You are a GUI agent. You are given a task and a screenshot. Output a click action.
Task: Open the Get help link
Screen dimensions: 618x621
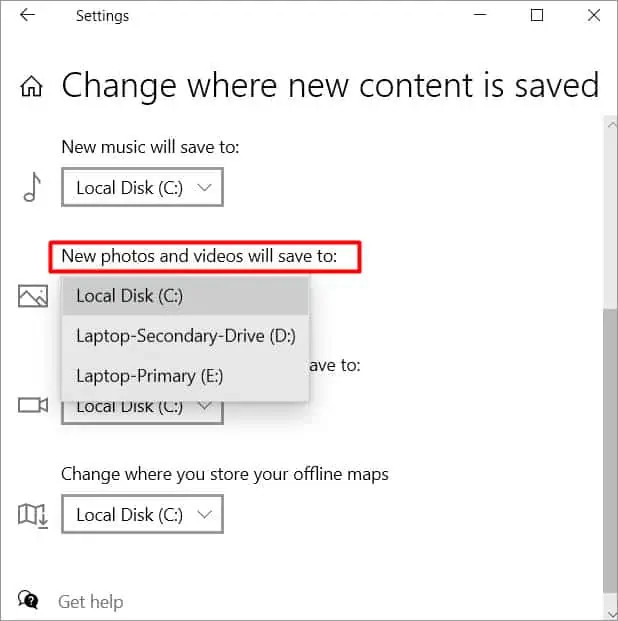pos(91,602)
